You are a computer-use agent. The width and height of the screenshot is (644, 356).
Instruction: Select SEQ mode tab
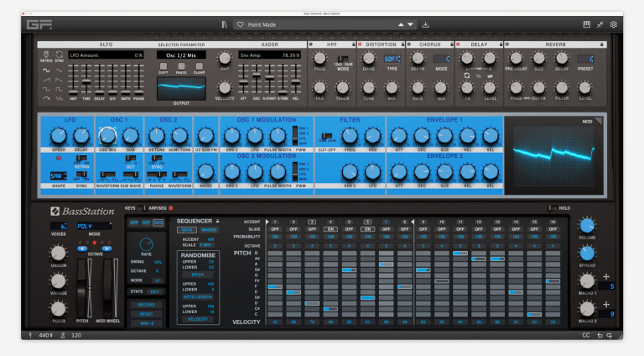tap(158, 222)
